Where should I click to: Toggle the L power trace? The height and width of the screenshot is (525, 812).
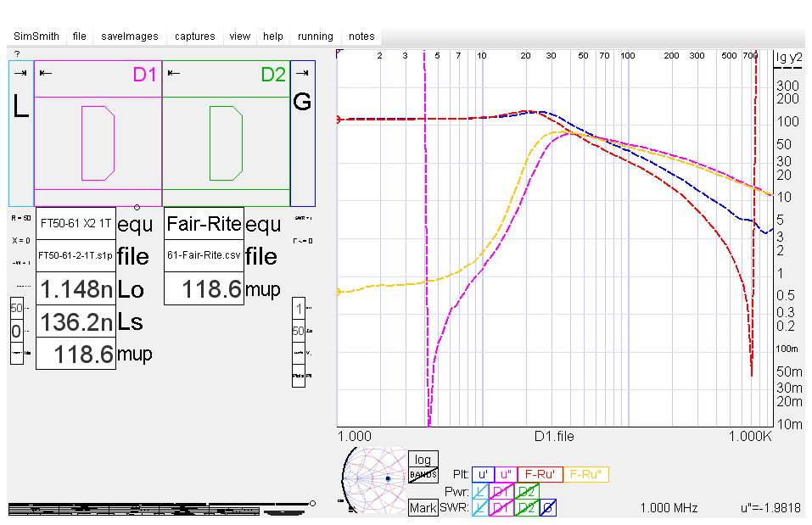pyautogui.click(x=480, y=491)
